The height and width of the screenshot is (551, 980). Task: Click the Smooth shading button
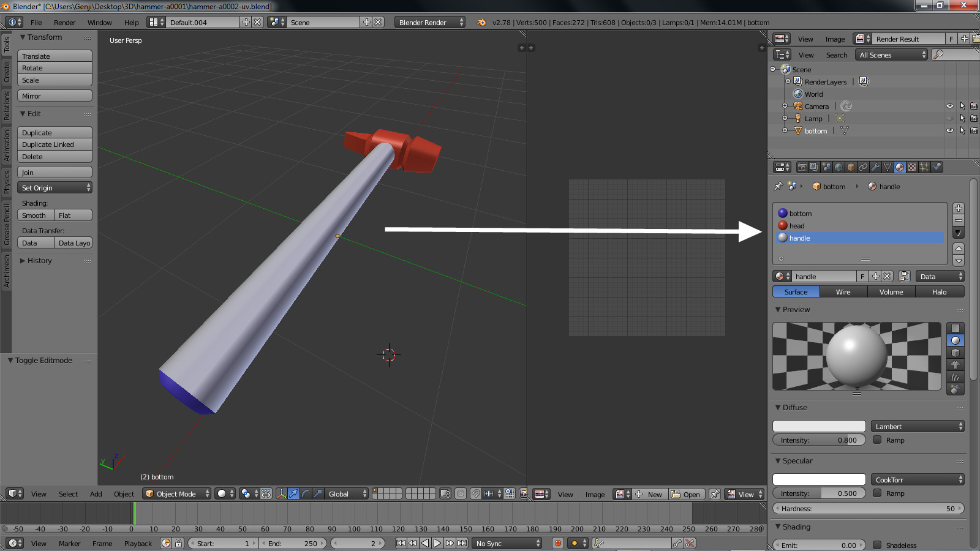[x=36, y=215]
